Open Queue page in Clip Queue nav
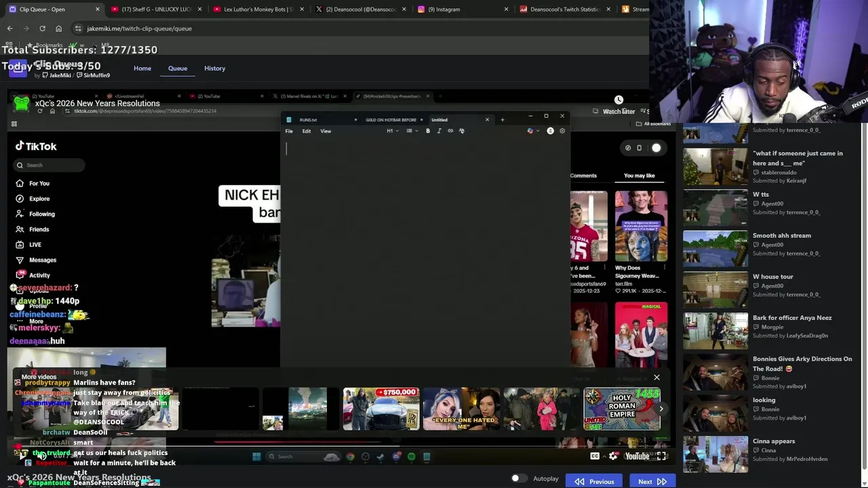 [178, 68]
